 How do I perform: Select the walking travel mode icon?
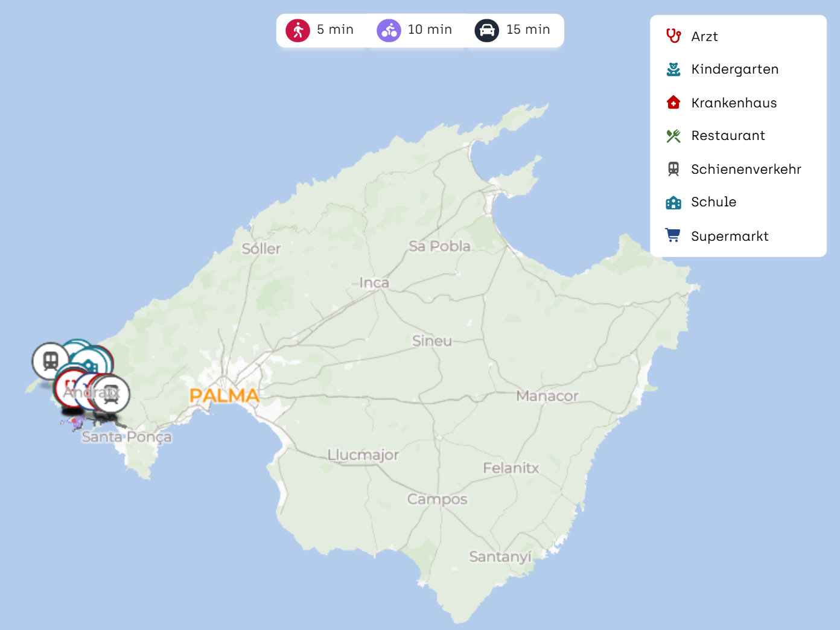[x=297, y=30]
